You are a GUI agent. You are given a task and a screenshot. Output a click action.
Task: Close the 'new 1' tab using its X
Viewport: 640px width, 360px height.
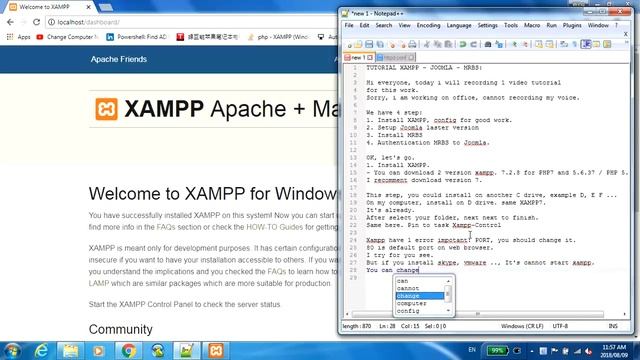(x=370, y=58)
